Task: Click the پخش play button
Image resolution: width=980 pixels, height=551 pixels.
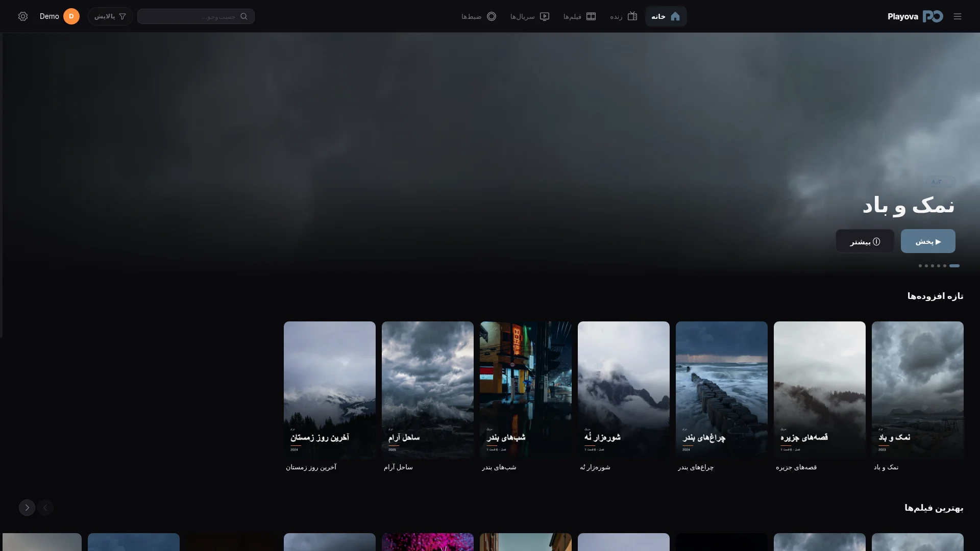Action: pyautogui.click(x=928, y=241)
